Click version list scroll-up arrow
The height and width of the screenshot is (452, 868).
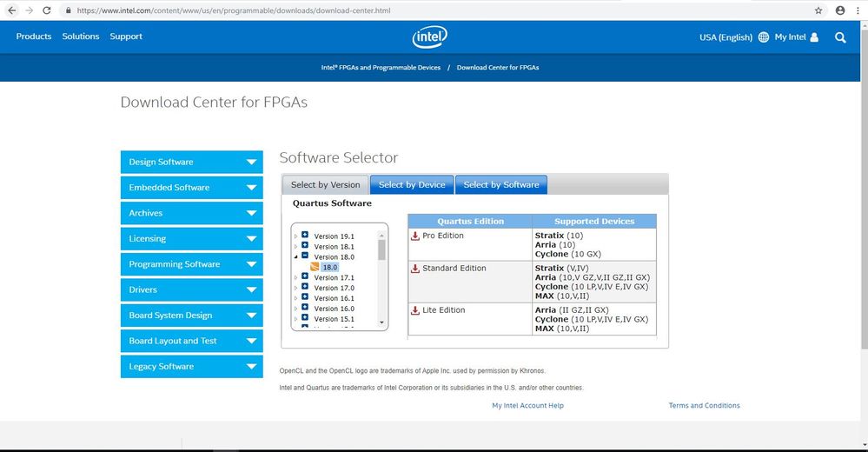(381, 236)
